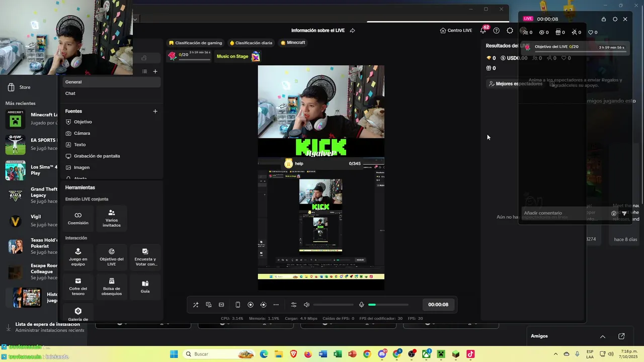The image size is (644, 362).
Task: Click filter icon beside comment box
Action: click(624, 213)
